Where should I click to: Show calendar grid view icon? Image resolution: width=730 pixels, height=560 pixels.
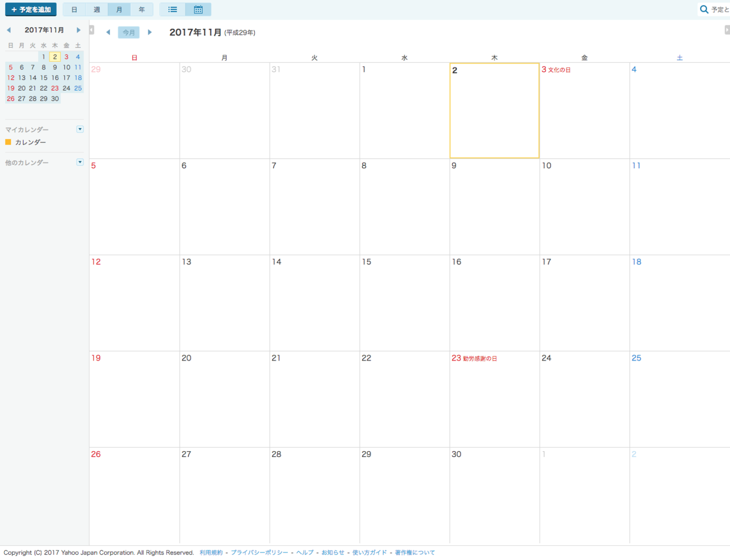(198, 9)
